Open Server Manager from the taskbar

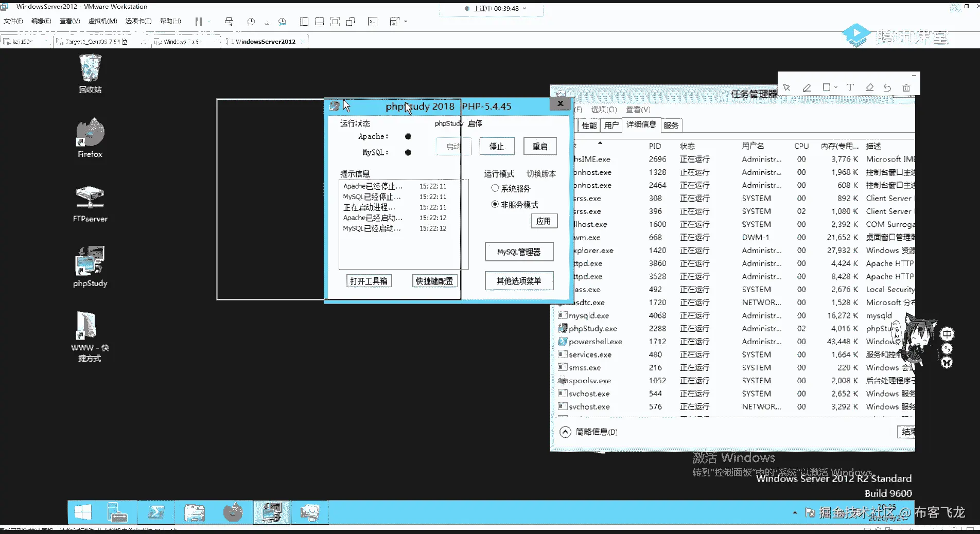coord(117,512)
